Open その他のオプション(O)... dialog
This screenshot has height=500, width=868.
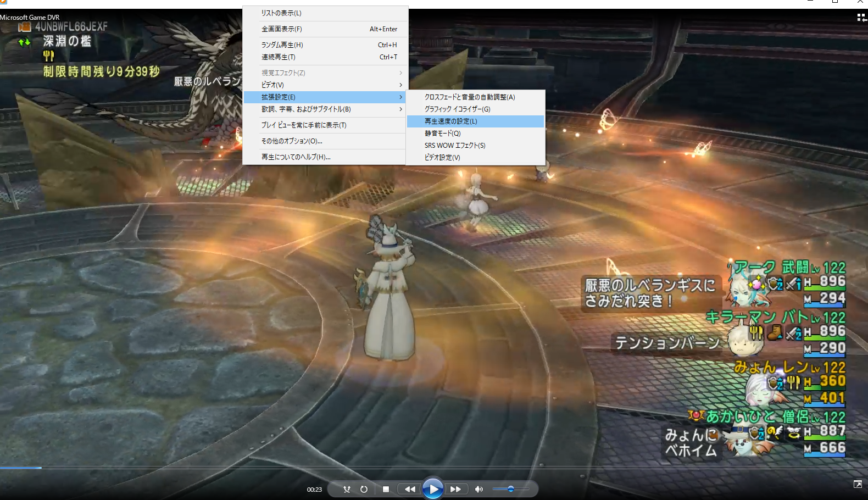[324, 141]
